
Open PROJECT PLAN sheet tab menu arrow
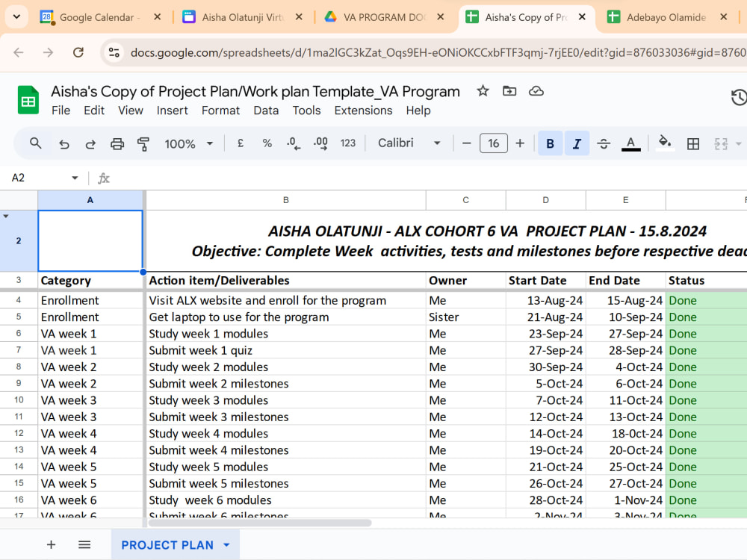click(226, 545)
